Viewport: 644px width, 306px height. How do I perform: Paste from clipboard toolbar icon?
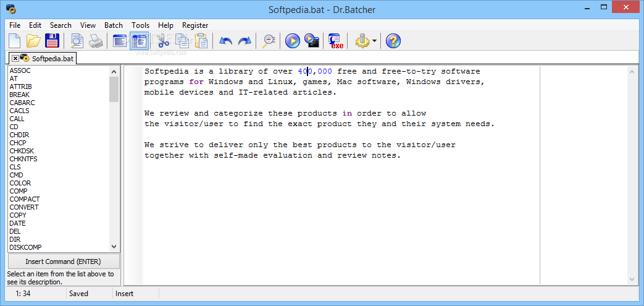[201, 41]
